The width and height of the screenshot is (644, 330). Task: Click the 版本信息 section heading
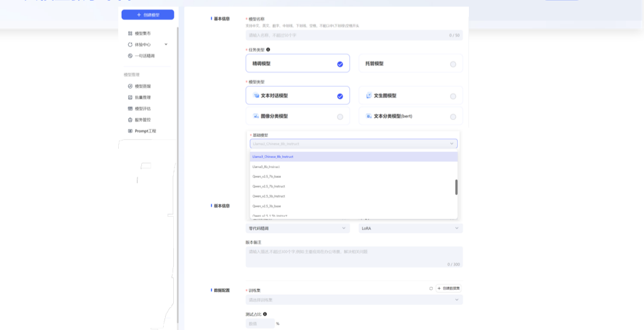pos(221,206)
